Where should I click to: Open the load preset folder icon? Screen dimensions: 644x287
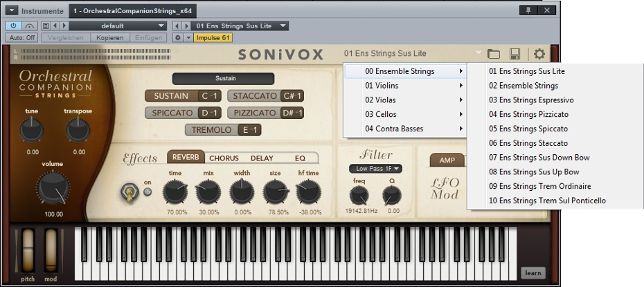coord(494,54)
